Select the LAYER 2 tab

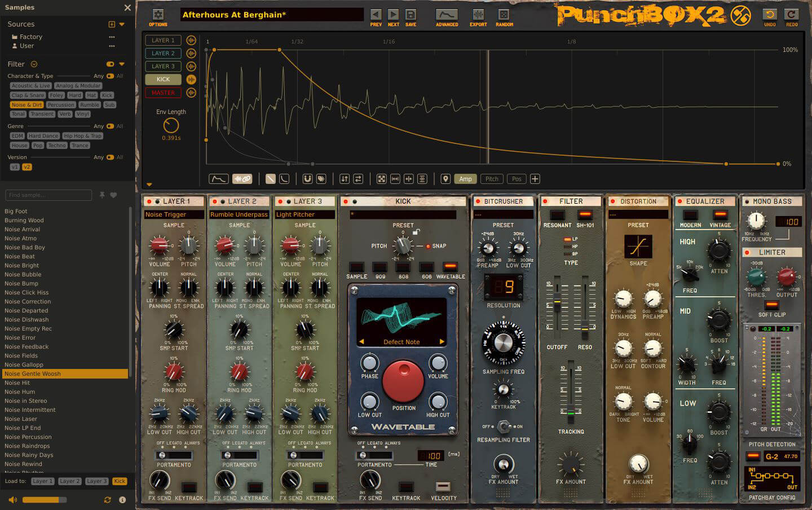click(x=163, y=53)
